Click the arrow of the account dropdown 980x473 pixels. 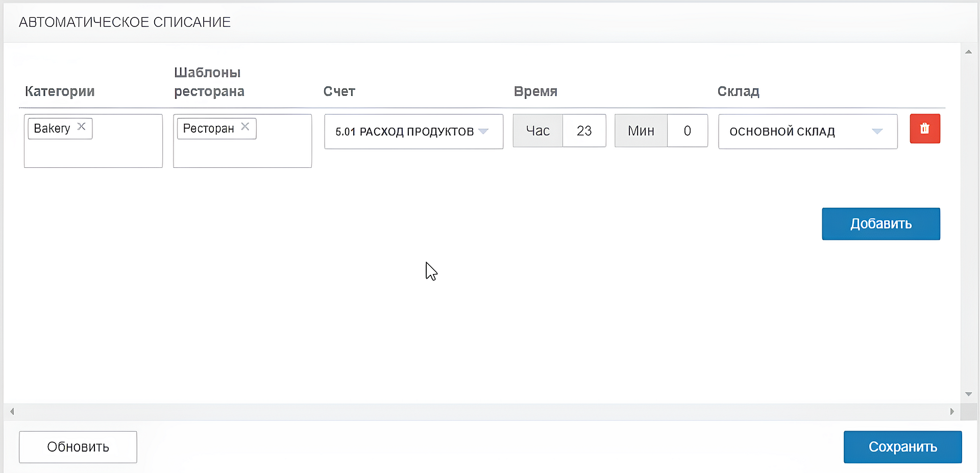[483, 132]
